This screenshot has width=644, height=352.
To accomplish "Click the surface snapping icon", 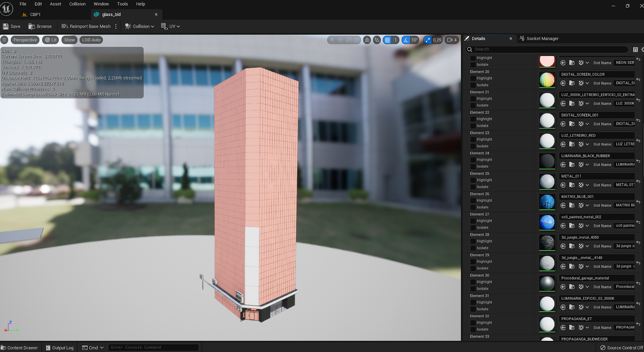I will [377, 40].
